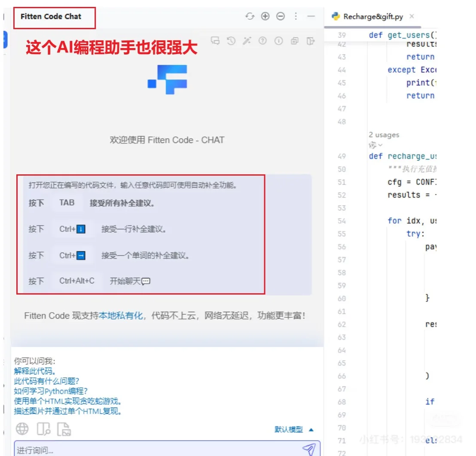Refresh the Fitten Code chat session
The width and height of the screenshot is (476, 456).
pyautogui.click(x=250, y=16)
